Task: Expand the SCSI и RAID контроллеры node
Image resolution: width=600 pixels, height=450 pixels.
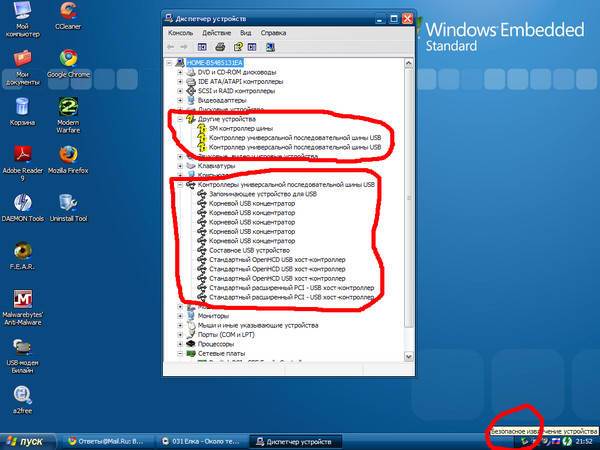Action: point(180,91)
